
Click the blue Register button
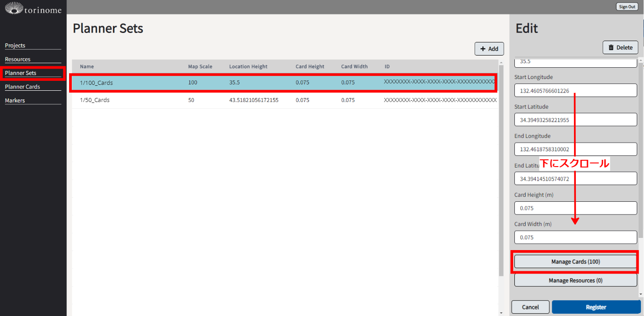coord(596,307)
